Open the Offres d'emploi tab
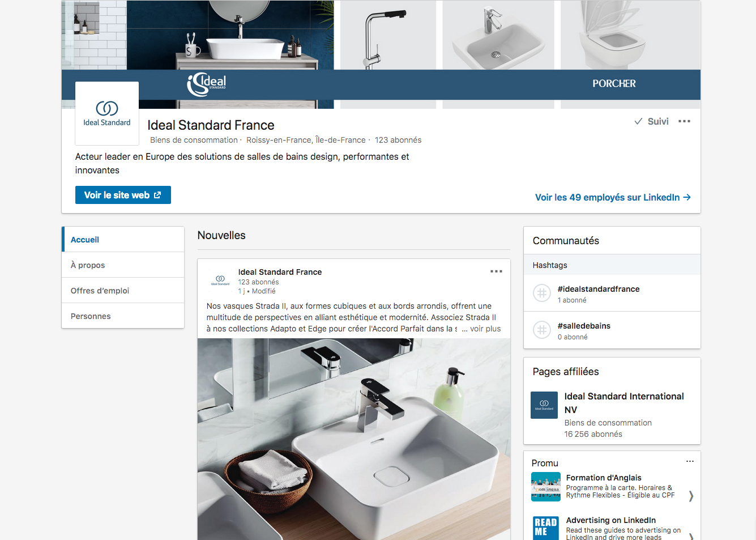The width and height of the screenshot is (756, 540). click(123, 291)
